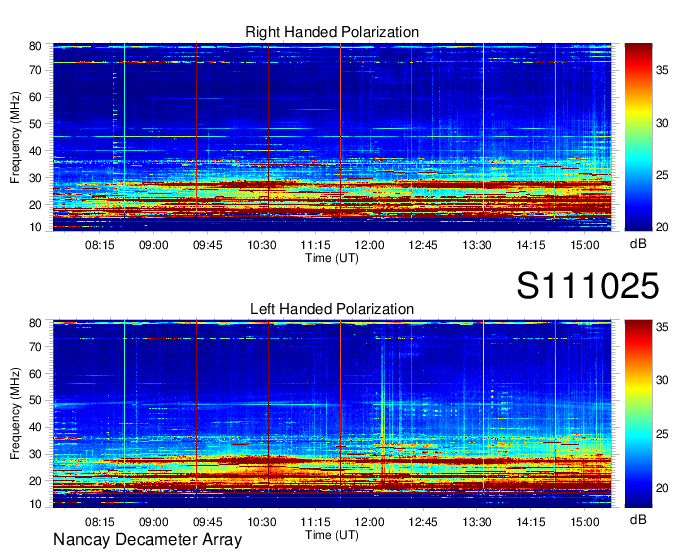The width and height of the screenshot is (680, 552).
Task: Click the "40" frequency tick on the right-handed plot
Action: (35, 151)
